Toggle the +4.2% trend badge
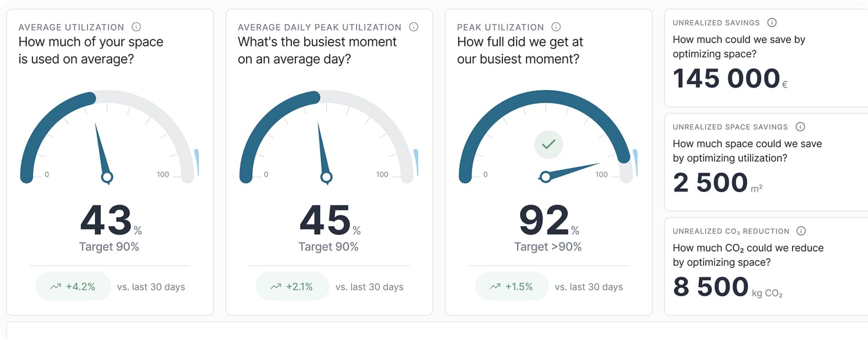Screen dimensions: 868x340 (x=73, y=286)
